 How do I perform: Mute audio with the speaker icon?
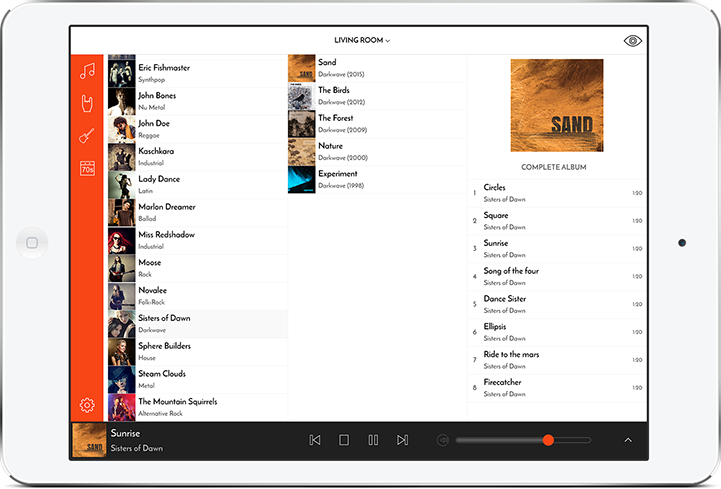(x=442, y=440)
